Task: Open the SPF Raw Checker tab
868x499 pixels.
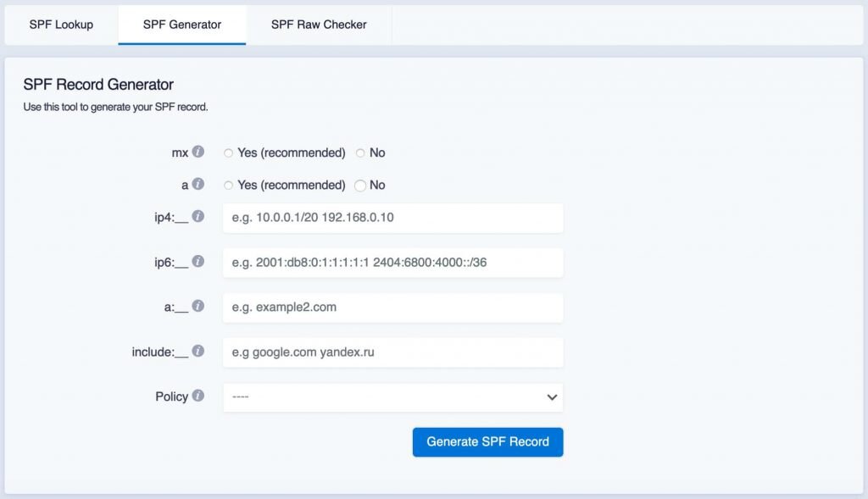Action: click(318, 25)
